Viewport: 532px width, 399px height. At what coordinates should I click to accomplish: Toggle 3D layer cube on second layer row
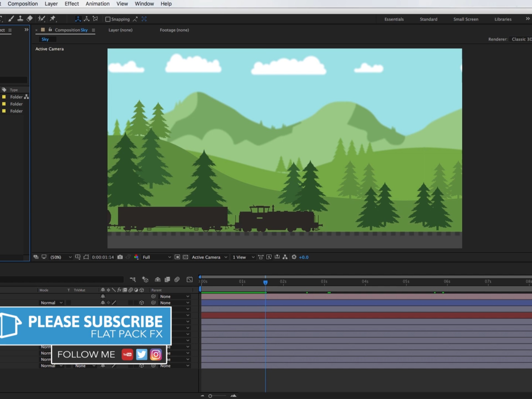point(142,303)
